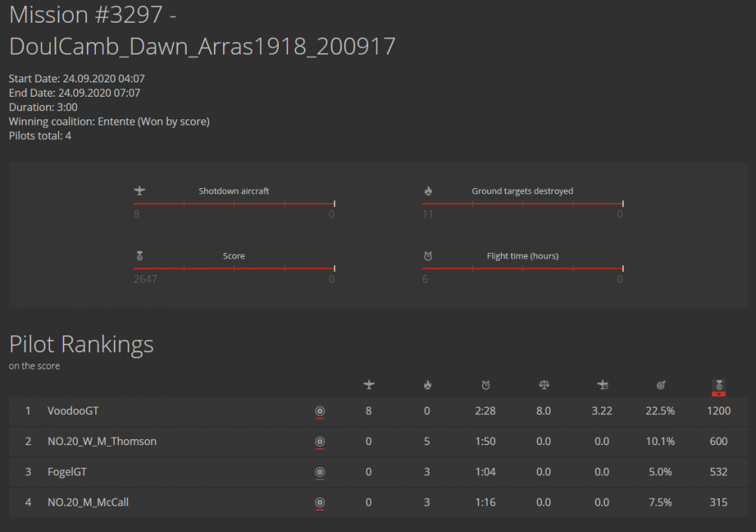
Task: Click the flame icon beside Ground targets destroyed
Action: click(428, 191)
